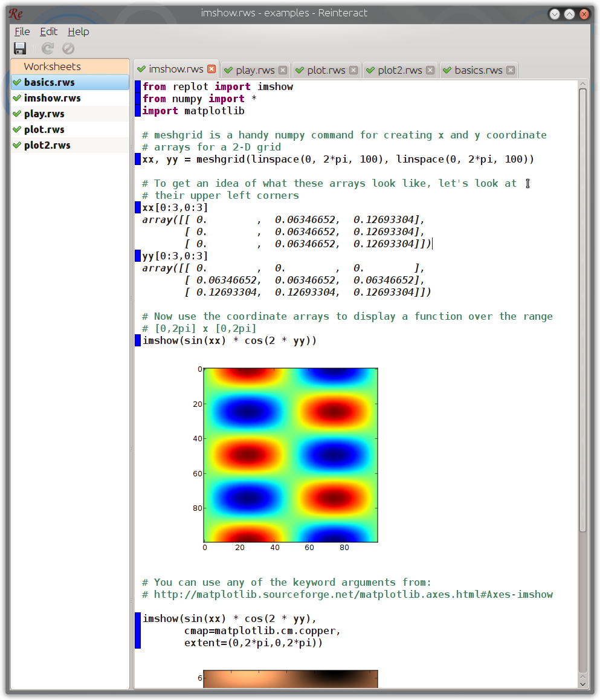600x700 pixels.
Task: Click the Save floppy disk icon
Action: point(20,48)
